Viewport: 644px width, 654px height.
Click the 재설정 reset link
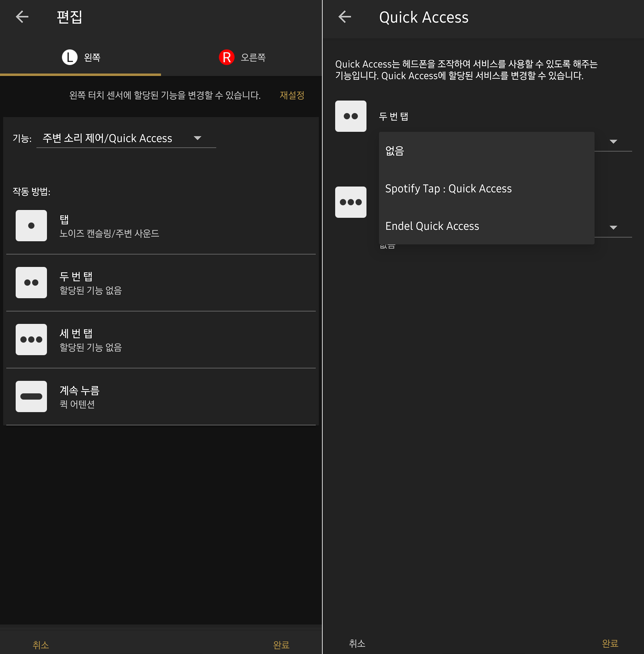(x=291, y=95)
